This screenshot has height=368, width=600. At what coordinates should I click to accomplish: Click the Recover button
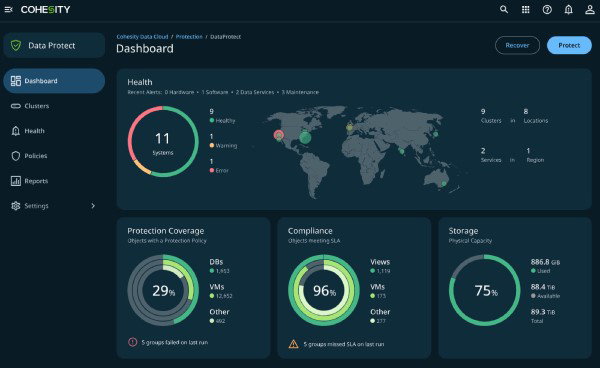[x=517, y=45]
